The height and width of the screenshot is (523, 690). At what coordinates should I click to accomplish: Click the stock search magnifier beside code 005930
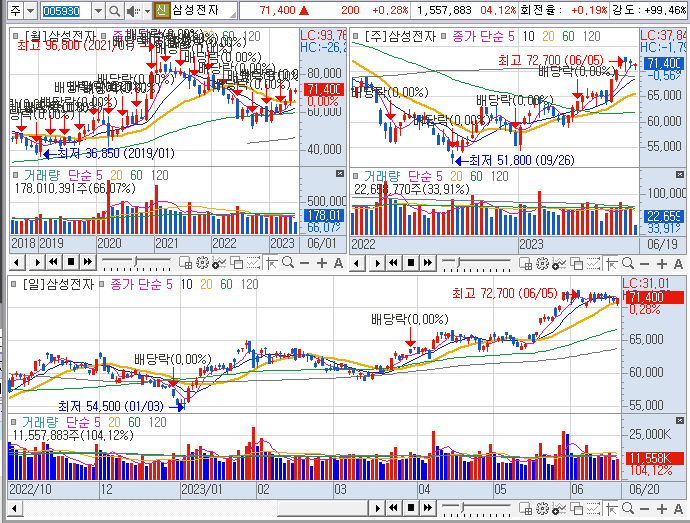click(114, 11)
